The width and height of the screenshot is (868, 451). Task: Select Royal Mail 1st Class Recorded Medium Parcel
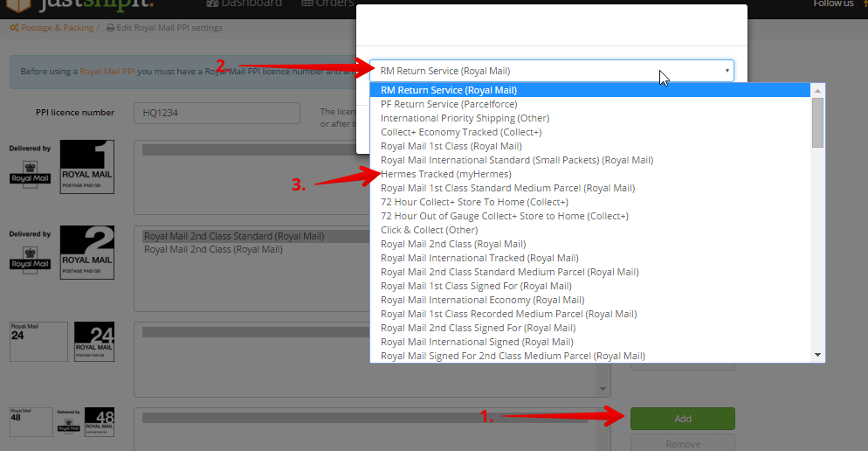(590, 314)
